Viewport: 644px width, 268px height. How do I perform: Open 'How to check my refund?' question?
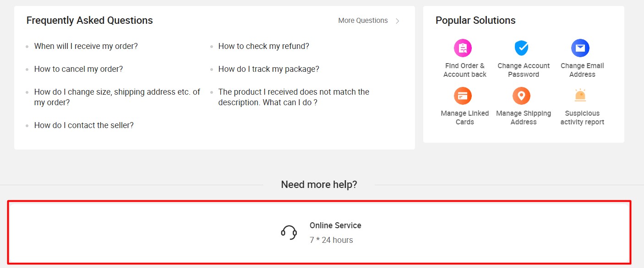coord(264,46)
